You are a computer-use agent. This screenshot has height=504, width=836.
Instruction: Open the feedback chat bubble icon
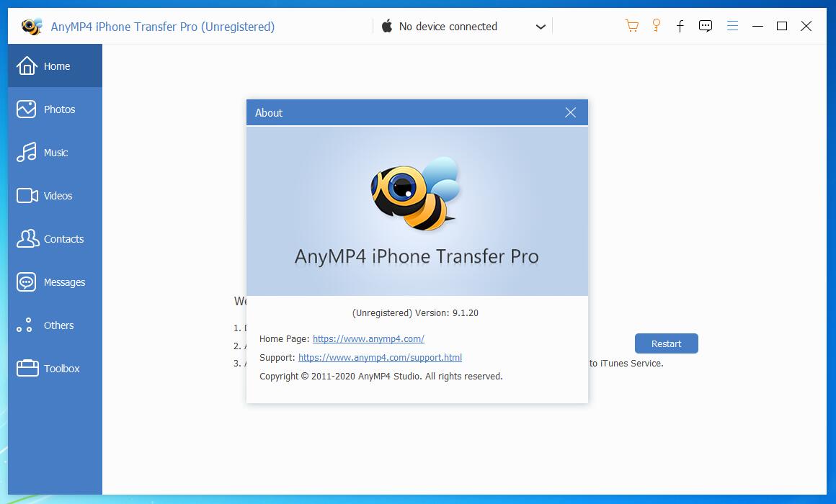[706, 25]
